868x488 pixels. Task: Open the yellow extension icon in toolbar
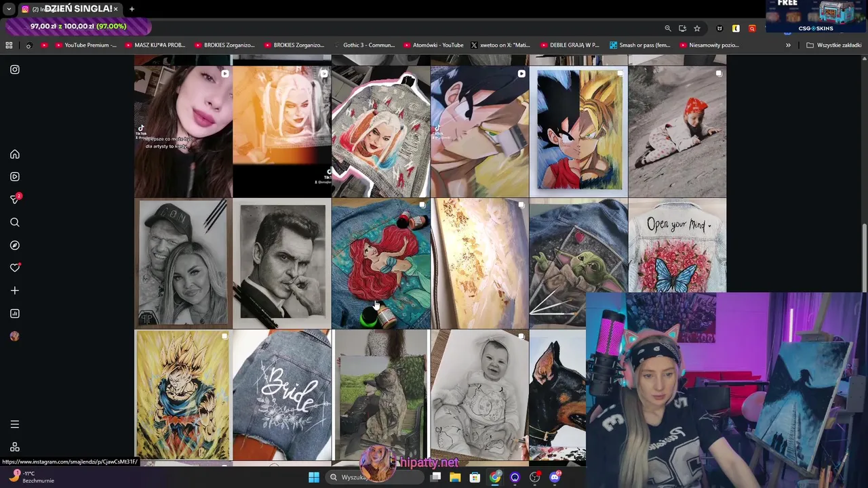pos(736,28)
